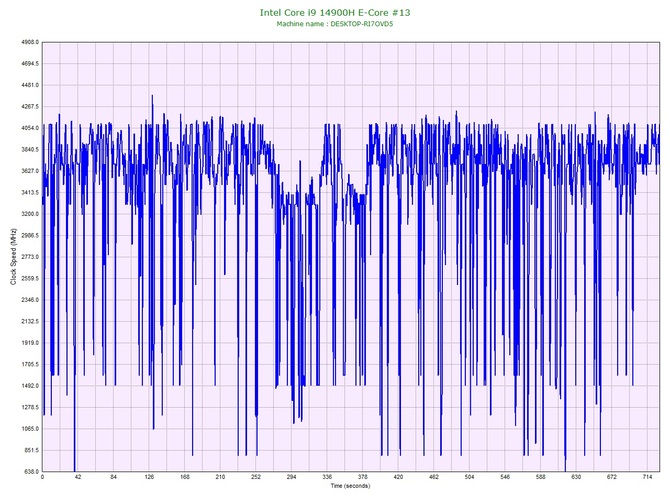This screenshot has height=503, width=670.
Task: Click the 3200.0 y-axis value
Action: pyautogui.click(x=30, y=214)
